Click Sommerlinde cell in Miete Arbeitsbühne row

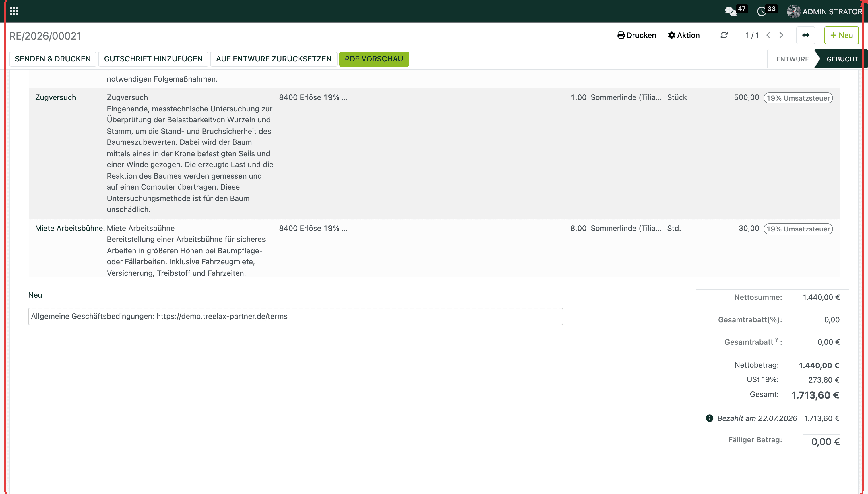click(x=626, y=228)
